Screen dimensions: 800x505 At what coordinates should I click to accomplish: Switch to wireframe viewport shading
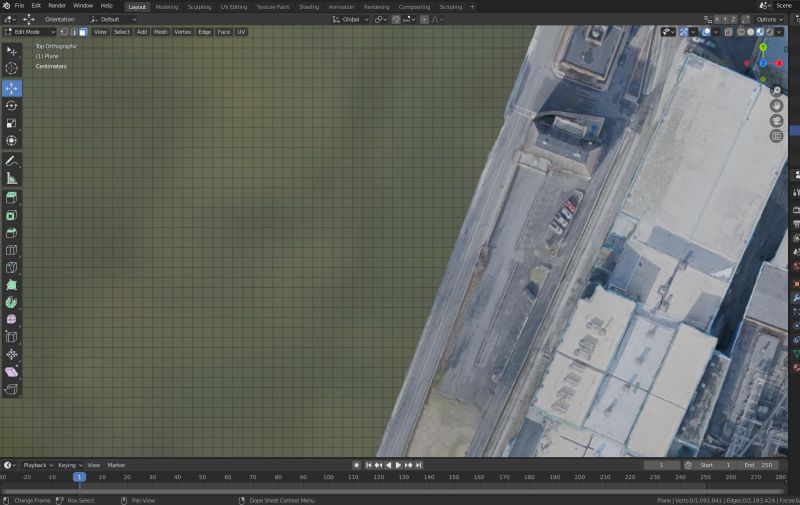tap(741, 32)
